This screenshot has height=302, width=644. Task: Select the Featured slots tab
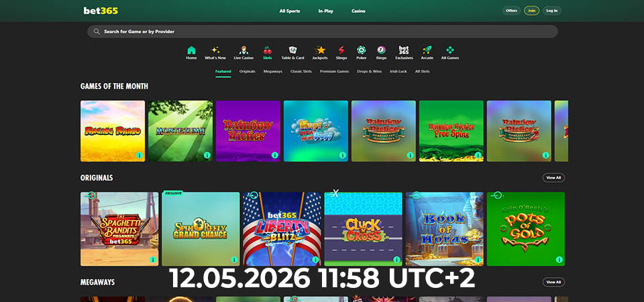(223, 72)
